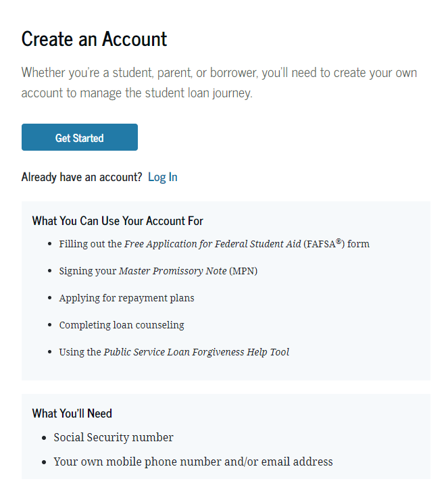
Task: Click the FAFSA registered trademark symbol
Action: pyautogui.click(x=339, y=241)
